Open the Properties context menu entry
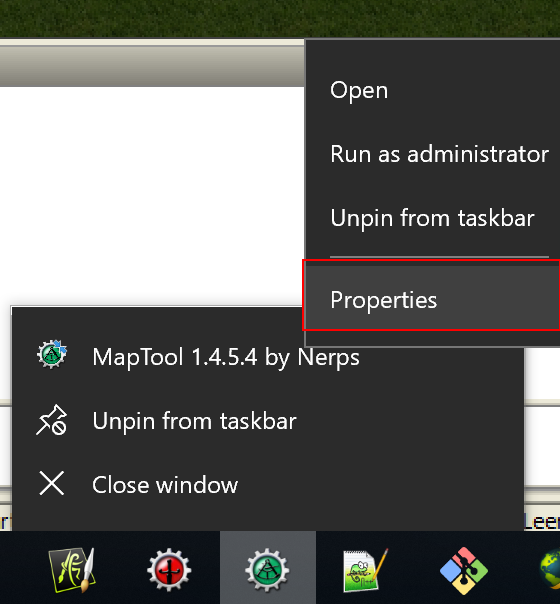The image size is (560, 604). click(432, 299)
